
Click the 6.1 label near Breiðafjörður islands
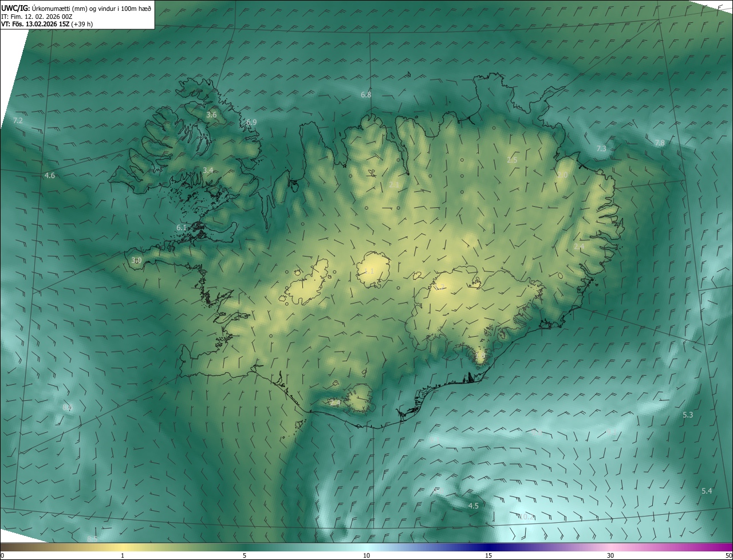182,227
